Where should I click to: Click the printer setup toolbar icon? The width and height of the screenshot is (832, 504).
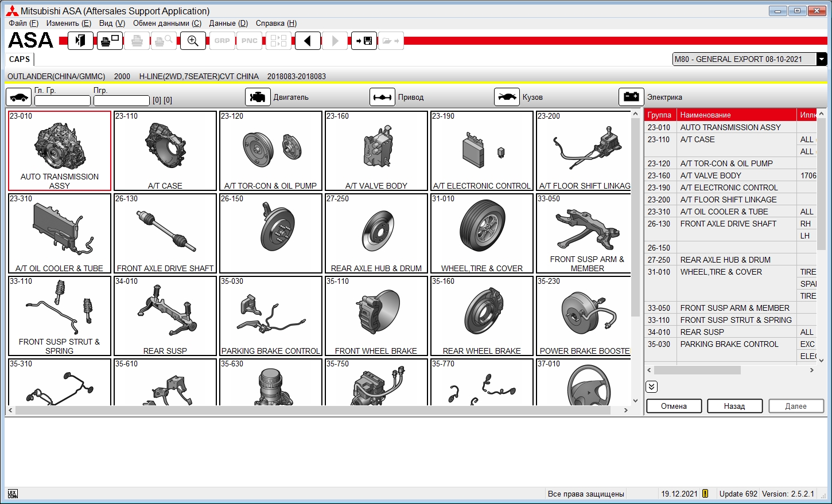(x=110, y=41)
